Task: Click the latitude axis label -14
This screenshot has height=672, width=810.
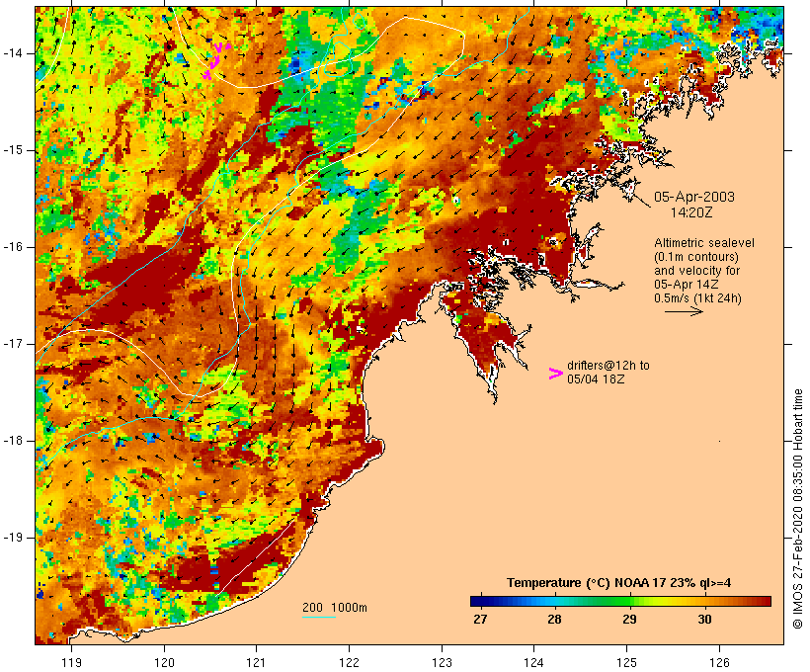Action: 12,53
